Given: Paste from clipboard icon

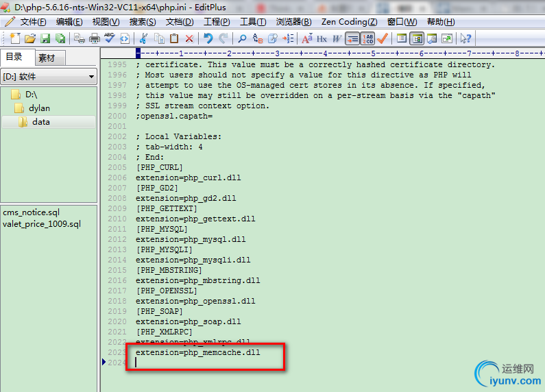Looking at the screenshot, I should pos(174,38).
